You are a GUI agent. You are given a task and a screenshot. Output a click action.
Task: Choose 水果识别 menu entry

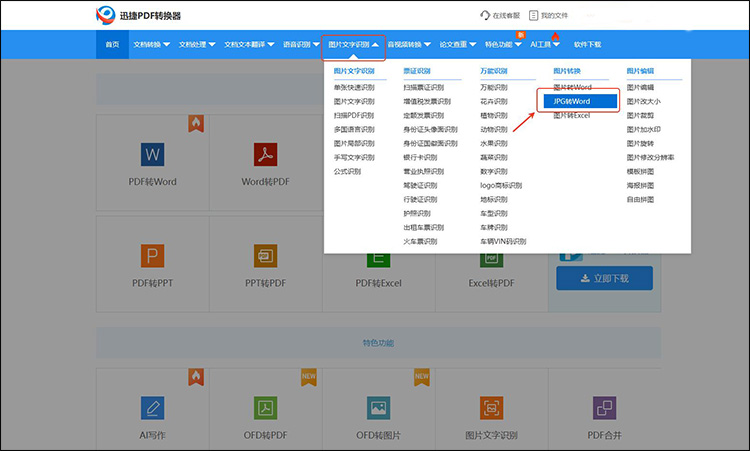pos(494,143)
